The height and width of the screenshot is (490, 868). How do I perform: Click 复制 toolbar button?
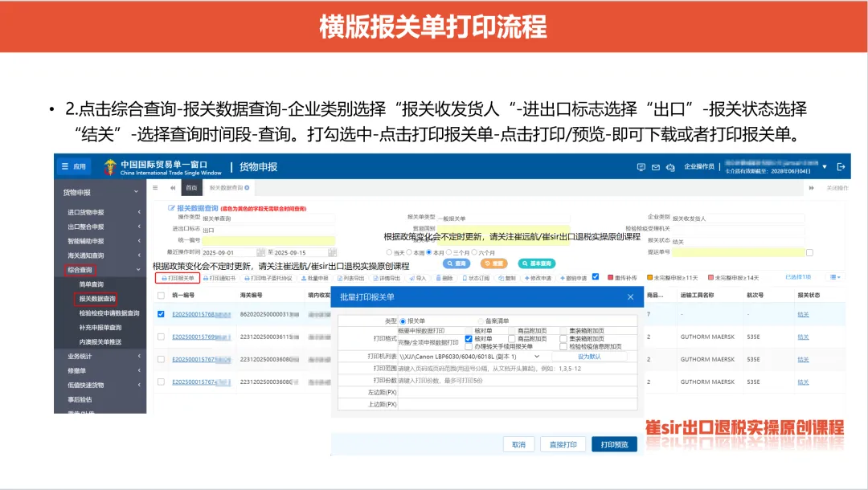click(507, 278)
